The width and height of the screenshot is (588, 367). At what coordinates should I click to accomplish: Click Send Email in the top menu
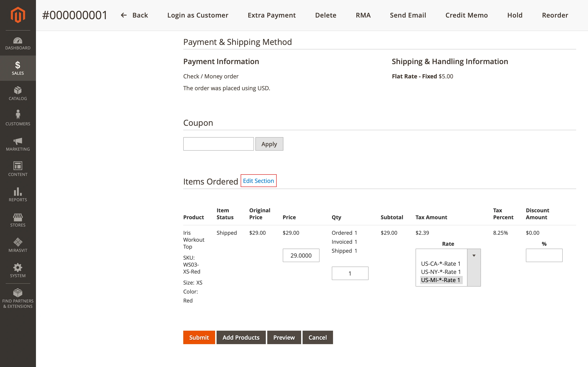[x=408, y=15]
